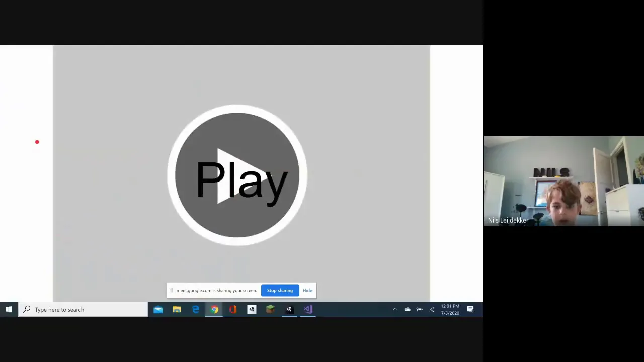The height and width of the screenshot is (362, 644).
Task: Open Microsoft Office from the taskbar
Action: [233, 309]
